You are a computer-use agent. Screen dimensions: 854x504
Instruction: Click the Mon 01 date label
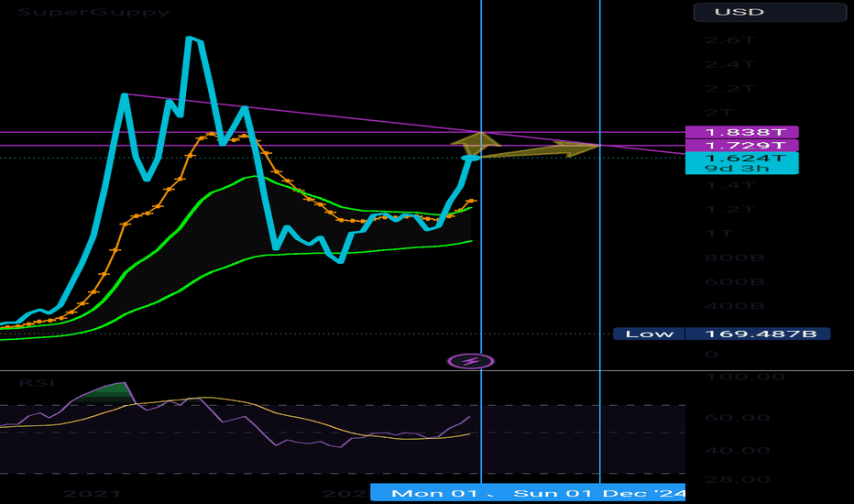pos(434,493)
